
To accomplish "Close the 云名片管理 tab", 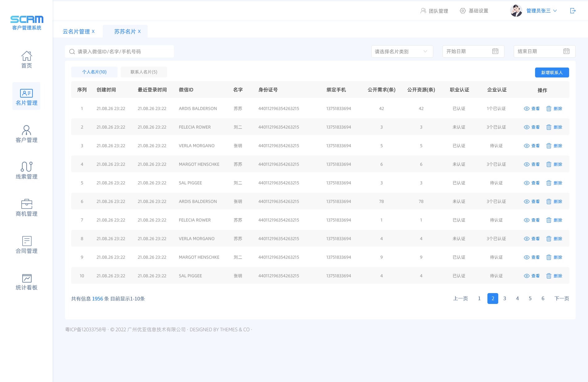I will (93, 31).
